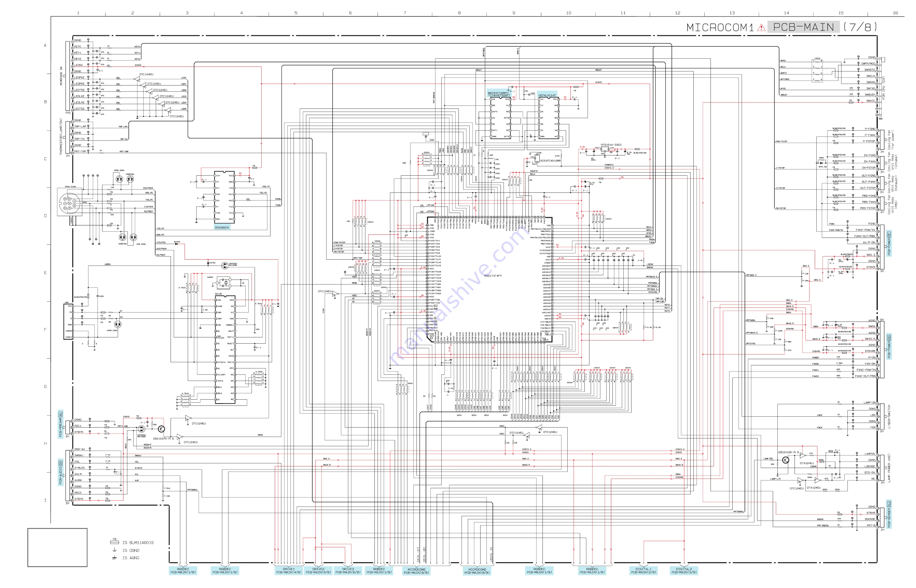Click the S-MUTE pin on PCB-AUDIO
This screenshot has width=916, height=588.
point(79,468)
